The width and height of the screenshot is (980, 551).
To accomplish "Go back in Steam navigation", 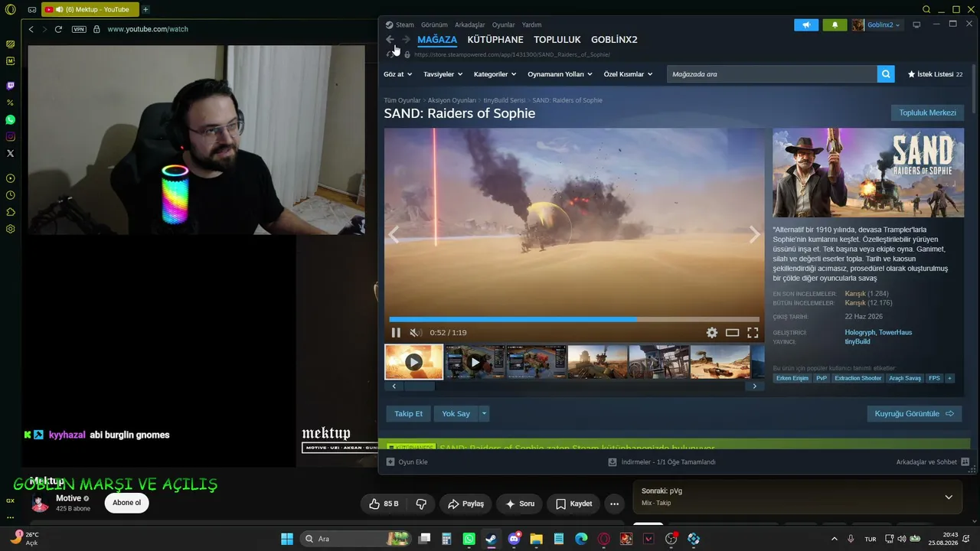I will tap(390, 40).
